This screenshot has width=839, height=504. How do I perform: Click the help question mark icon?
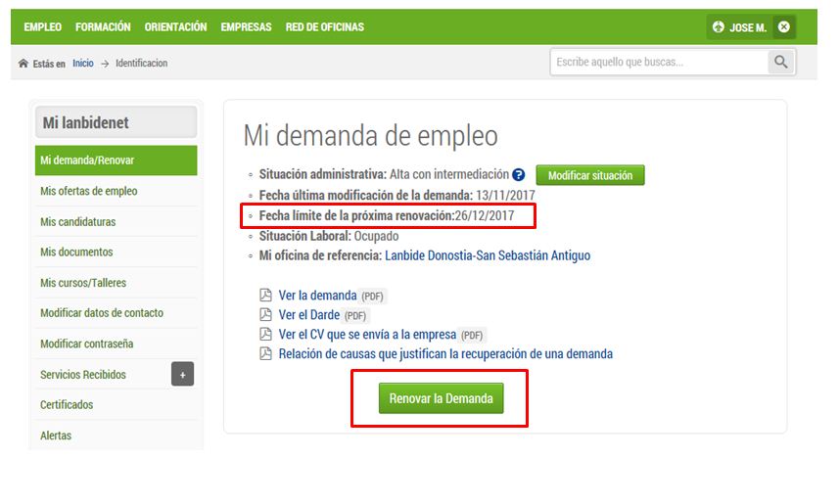[x=519, y=175]
